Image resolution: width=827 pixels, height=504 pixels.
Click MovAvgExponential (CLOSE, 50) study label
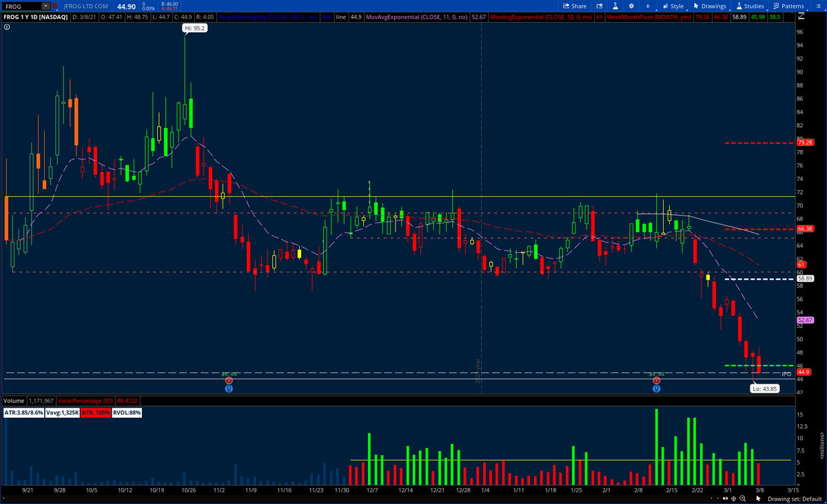click(540, 16)
